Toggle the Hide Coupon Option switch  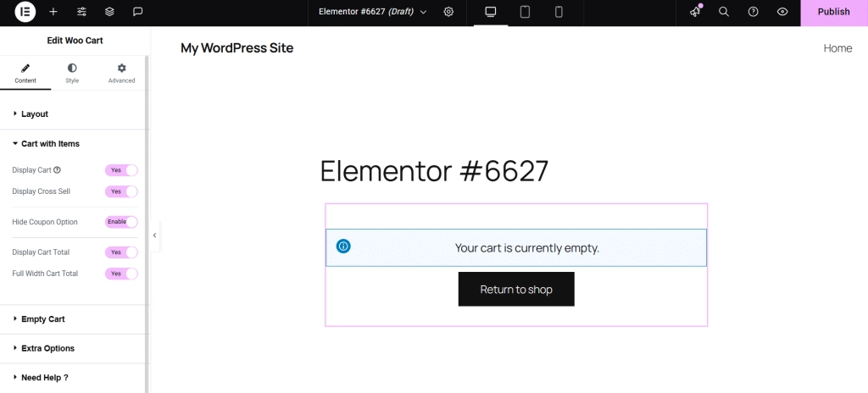pyautogui.click(x=121, y=222)
